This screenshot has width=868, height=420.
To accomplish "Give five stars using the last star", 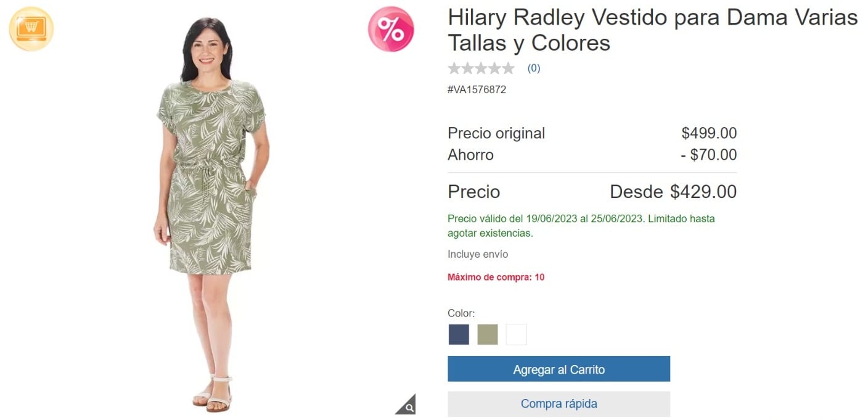I will [x=509, y=68].
